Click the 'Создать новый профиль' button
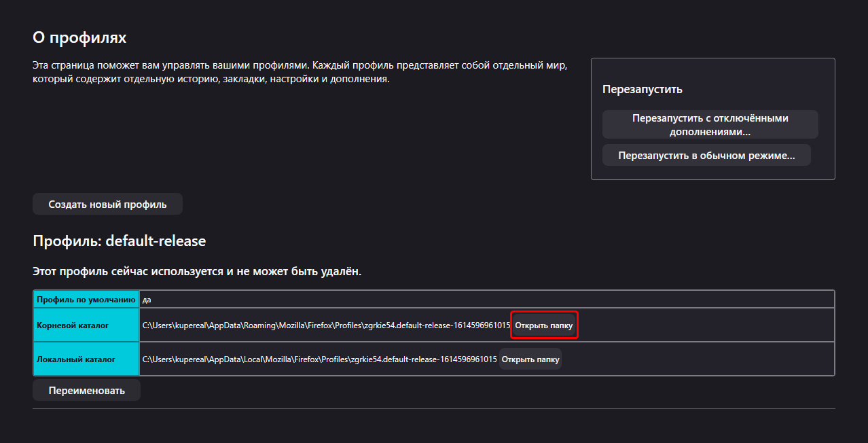The width and height of the screenshot is (868, 443). pos(107,204)
